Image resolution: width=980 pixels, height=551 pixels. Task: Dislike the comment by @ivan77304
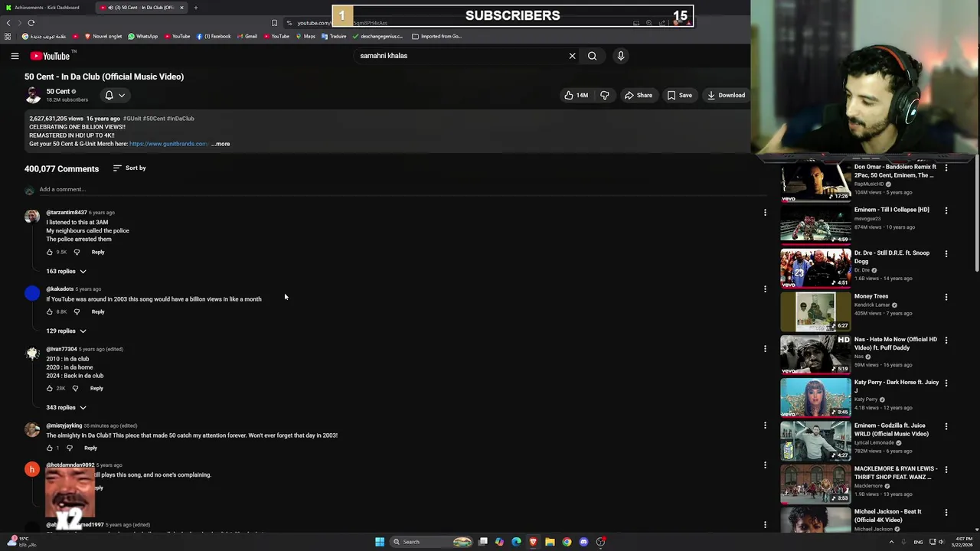click(x=75, y=389)
